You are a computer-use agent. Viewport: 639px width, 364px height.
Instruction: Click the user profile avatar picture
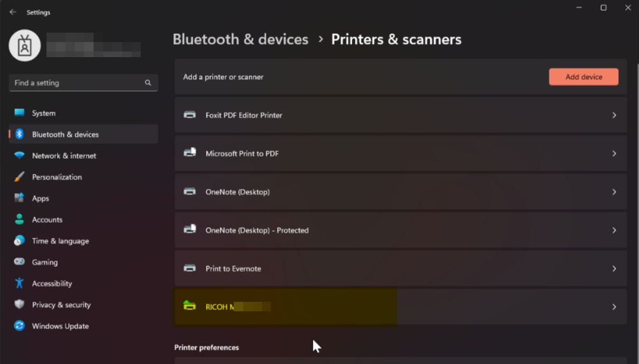point(25,45)
